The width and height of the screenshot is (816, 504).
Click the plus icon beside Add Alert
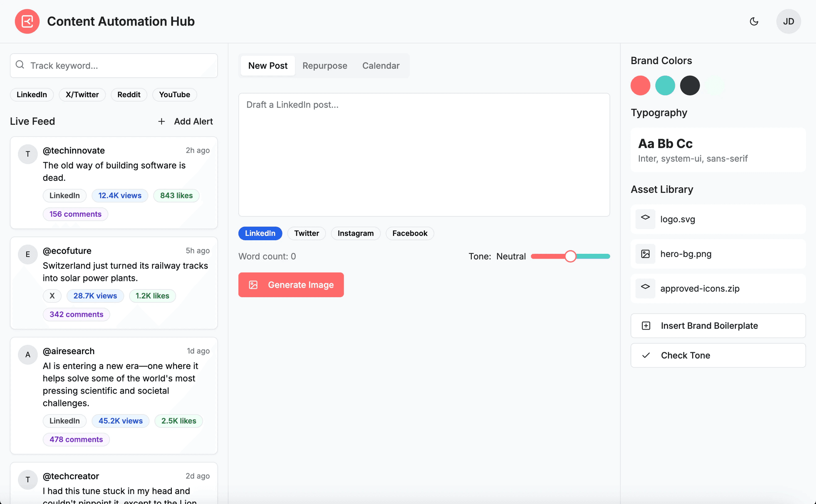point(161,122)
